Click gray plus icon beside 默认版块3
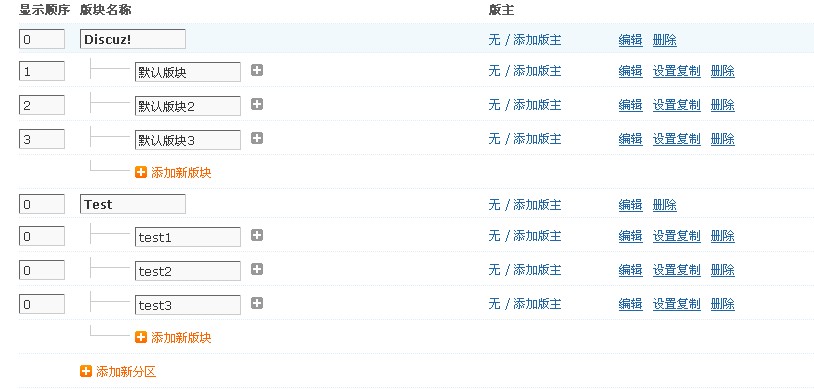This screenshot has width=814, height=389. tap(256, 138)
